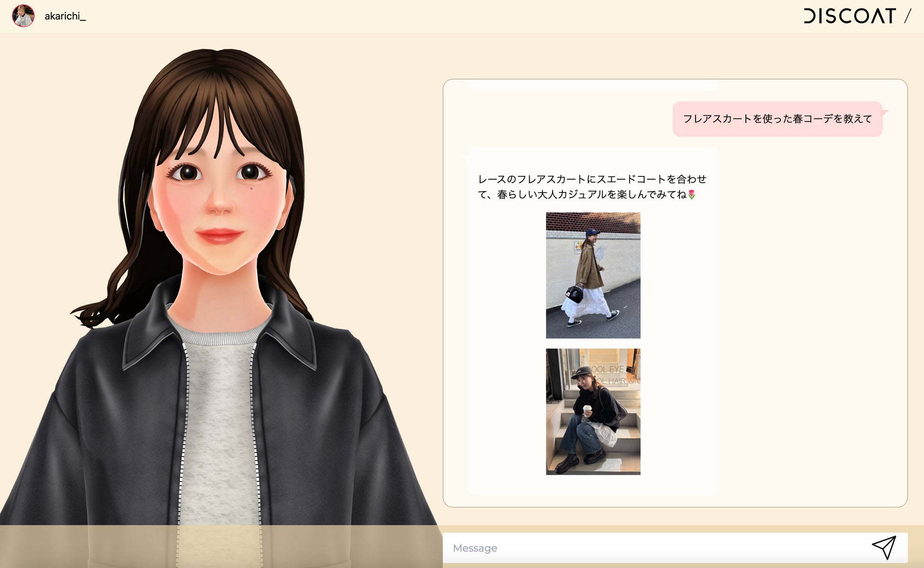924x568 pixels.
Task: Select the pink user message bubble
Action: [x=777, y=119]
